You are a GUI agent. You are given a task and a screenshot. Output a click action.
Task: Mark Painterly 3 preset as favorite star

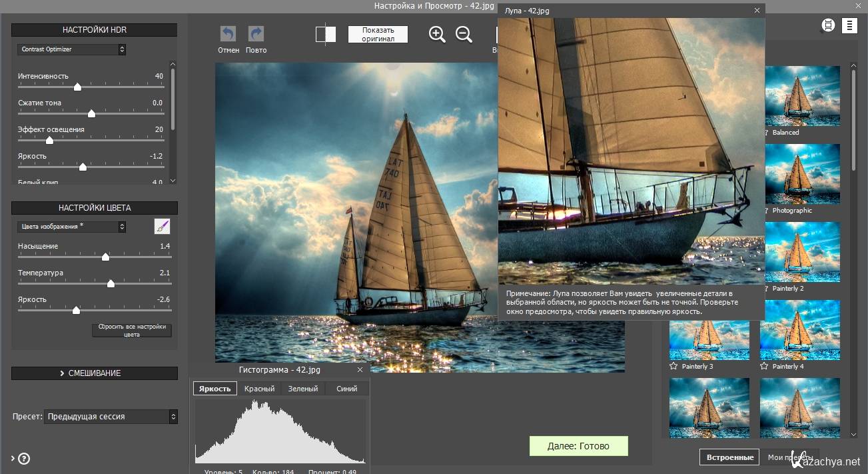click(673, 366)
